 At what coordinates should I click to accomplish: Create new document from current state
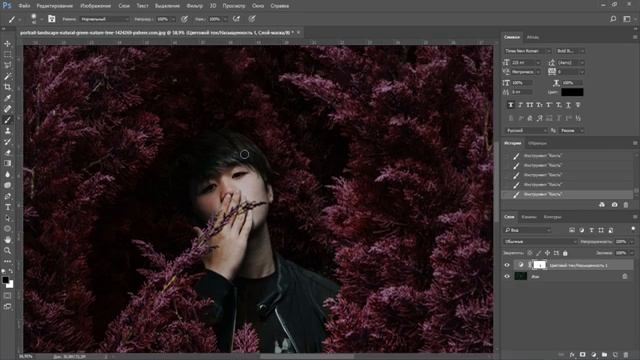coord(602,204)
